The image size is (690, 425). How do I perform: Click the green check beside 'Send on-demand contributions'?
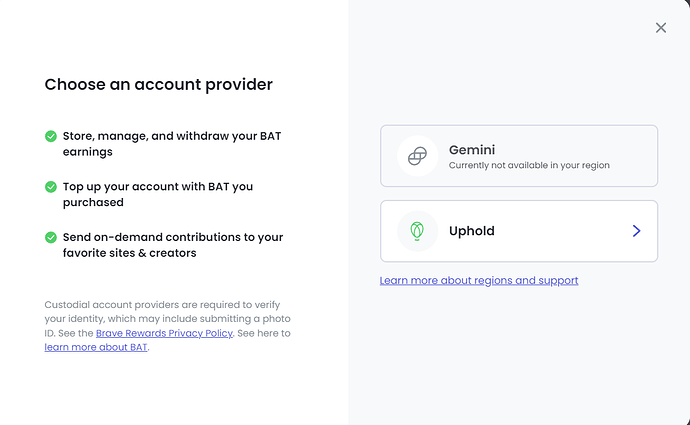tap(51, 237)
